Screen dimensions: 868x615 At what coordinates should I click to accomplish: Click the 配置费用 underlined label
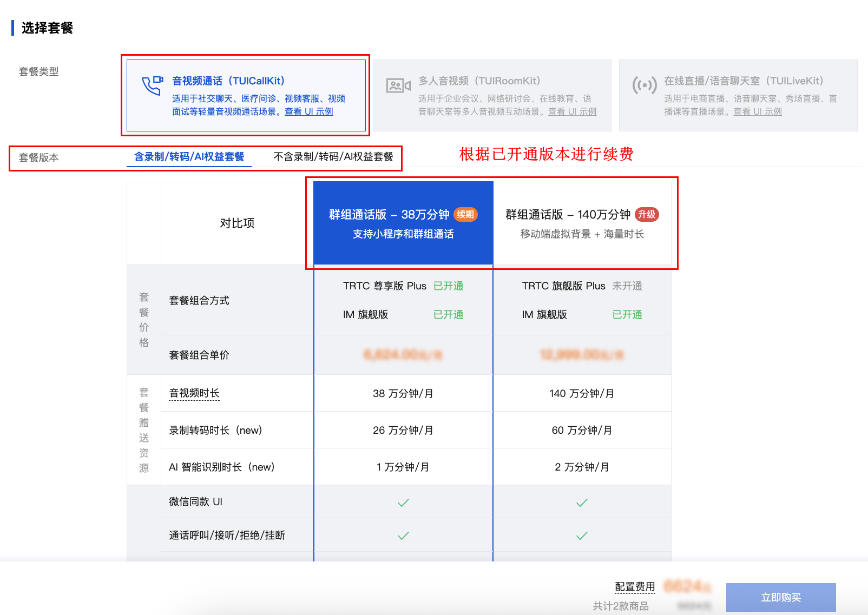point(635,587)
